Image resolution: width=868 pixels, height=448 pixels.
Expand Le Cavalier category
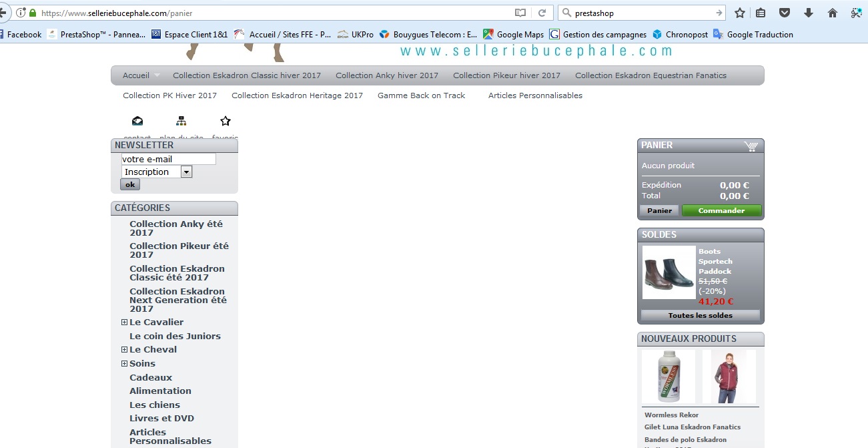tap(124, 322)
